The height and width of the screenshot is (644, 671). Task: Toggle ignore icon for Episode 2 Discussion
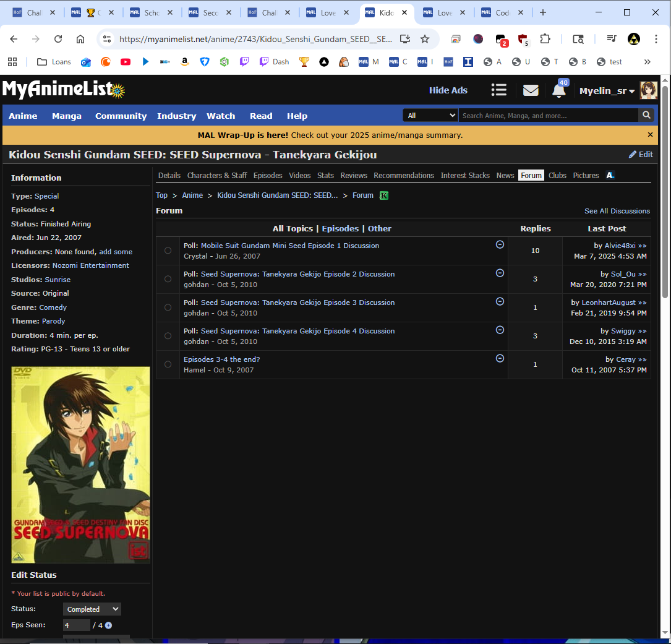click(500, 273)
